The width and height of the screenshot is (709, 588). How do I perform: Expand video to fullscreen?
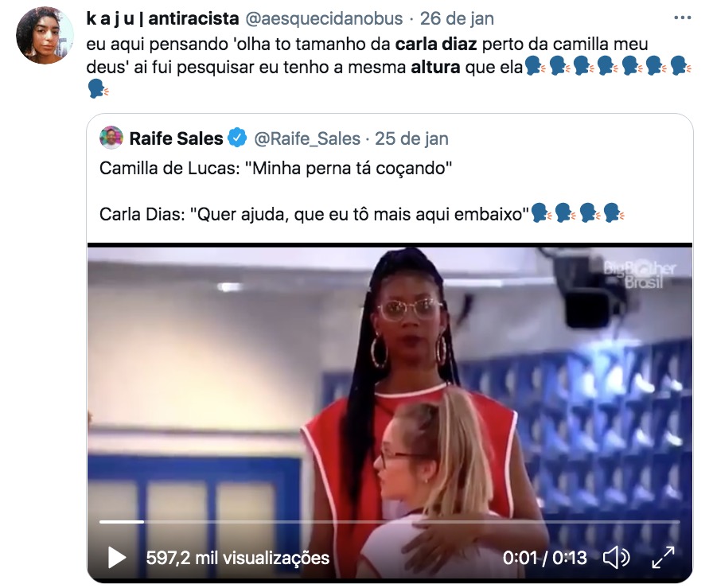point(663,558)
